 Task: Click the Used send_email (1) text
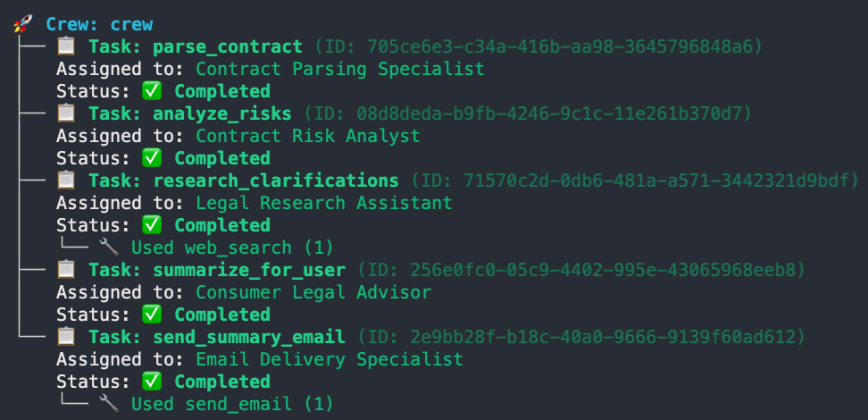tap(232, 404)
